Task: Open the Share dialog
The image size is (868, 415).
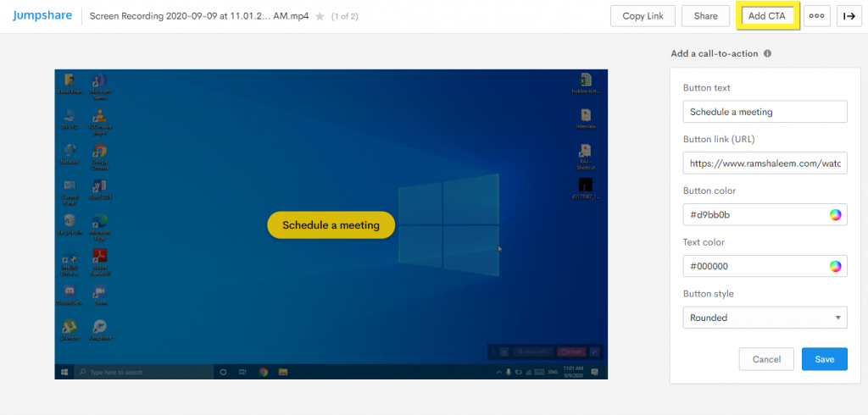Action: pyautogui.click(x=705, y=16)
